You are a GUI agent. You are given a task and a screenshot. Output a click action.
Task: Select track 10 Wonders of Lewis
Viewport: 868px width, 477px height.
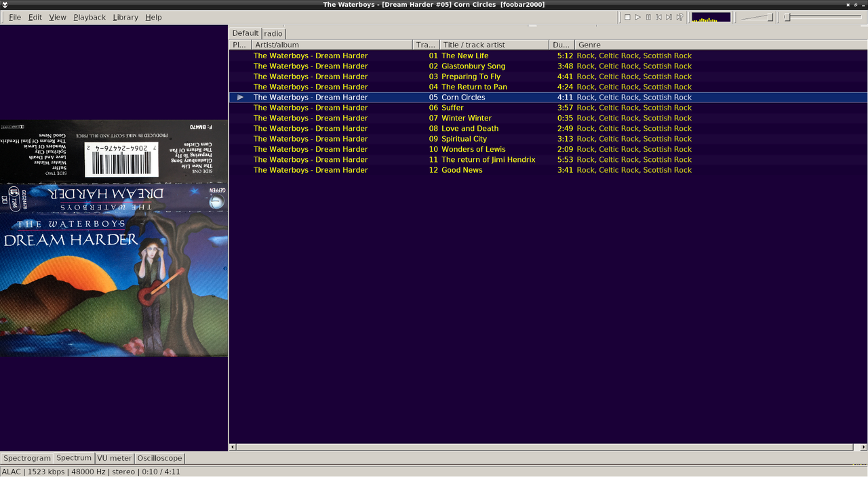click(x=548, y=149)
